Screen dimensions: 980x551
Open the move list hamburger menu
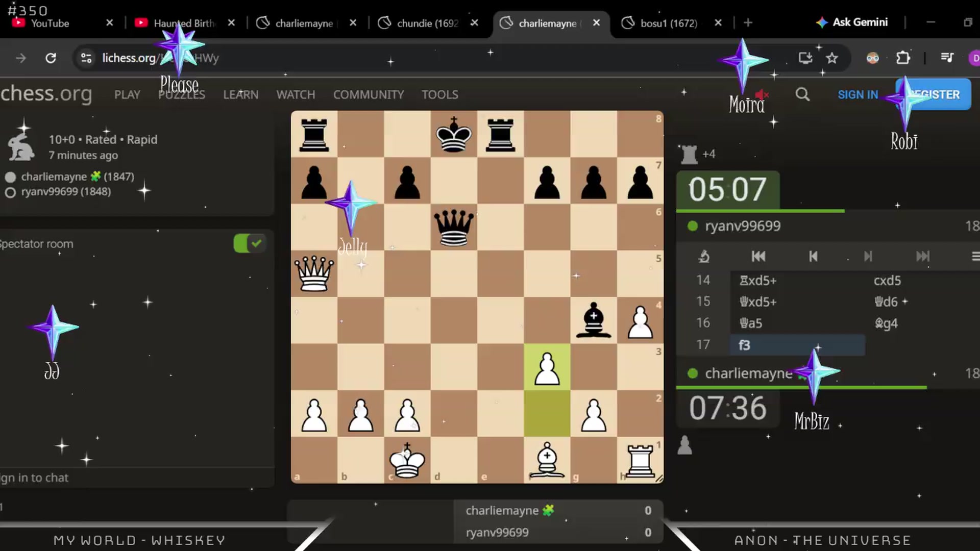point(975,256)
